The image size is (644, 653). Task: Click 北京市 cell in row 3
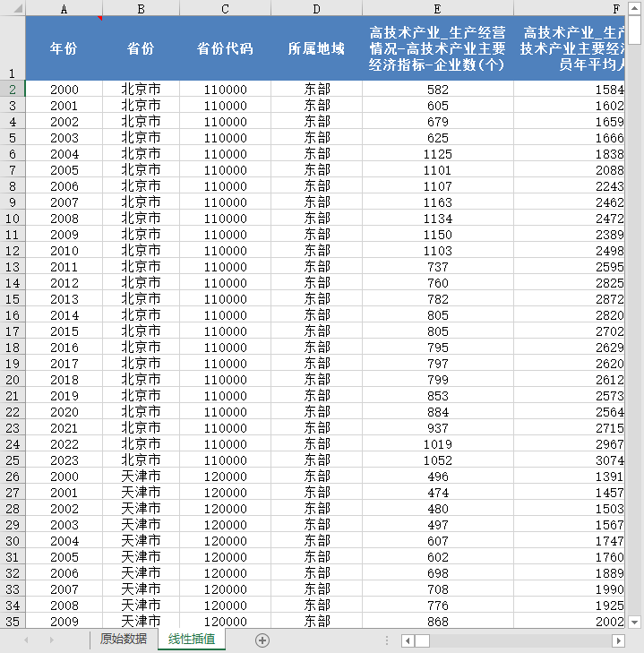click(141, 106)
